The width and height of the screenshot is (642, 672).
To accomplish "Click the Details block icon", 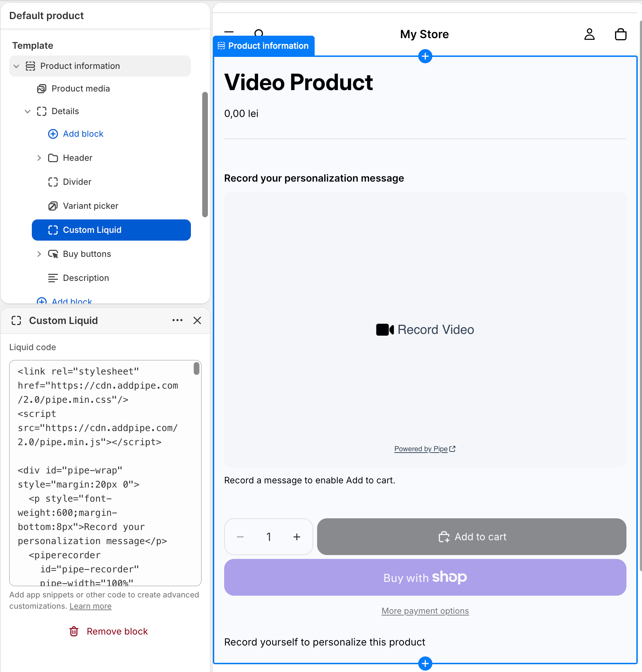I will pos(42,111).
